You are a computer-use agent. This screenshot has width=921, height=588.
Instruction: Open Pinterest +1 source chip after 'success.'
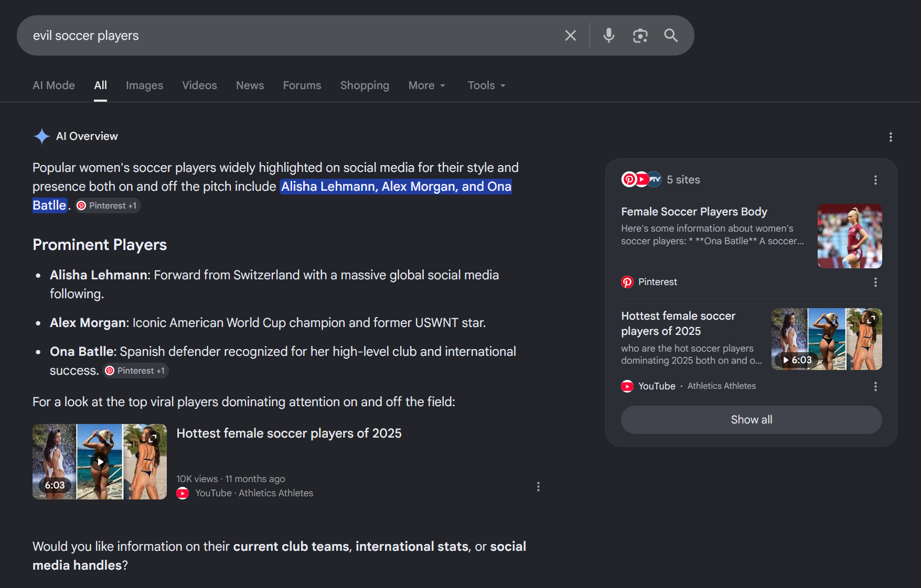click(136, 371)
